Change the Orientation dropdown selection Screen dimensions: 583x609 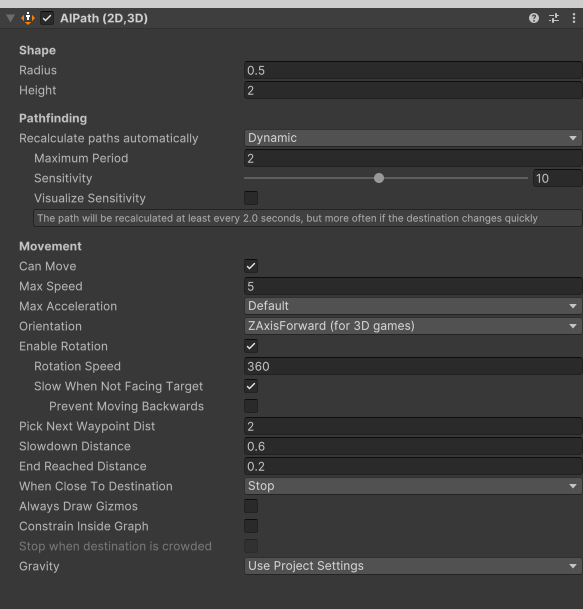pos(413,326)
